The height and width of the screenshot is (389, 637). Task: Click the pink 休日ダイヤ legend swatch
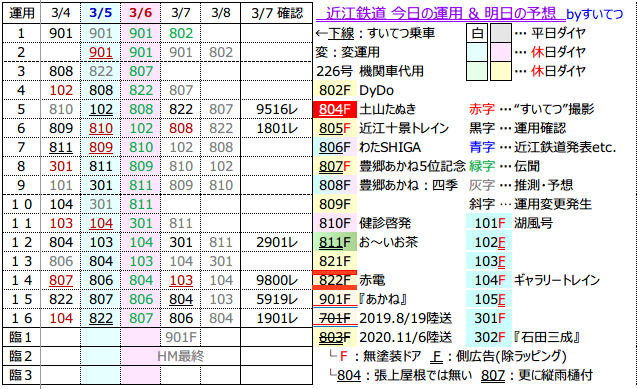(x=500, y=52)
